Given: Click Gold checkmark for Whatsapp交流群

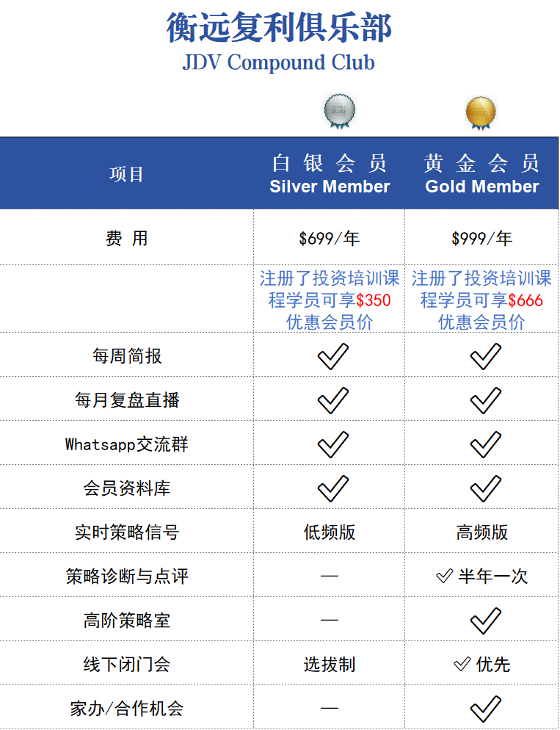Looking at the screenshot, I should [485, 444].
